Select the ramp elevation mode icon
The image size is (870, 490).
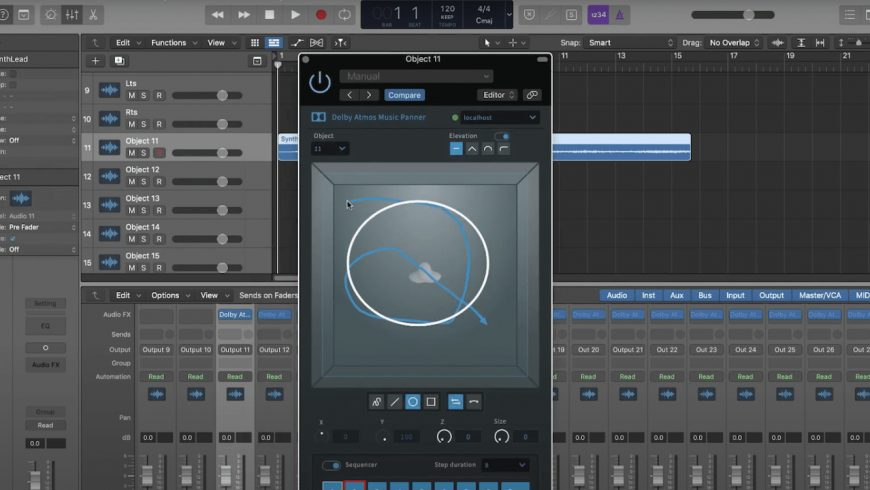[503, 149]
